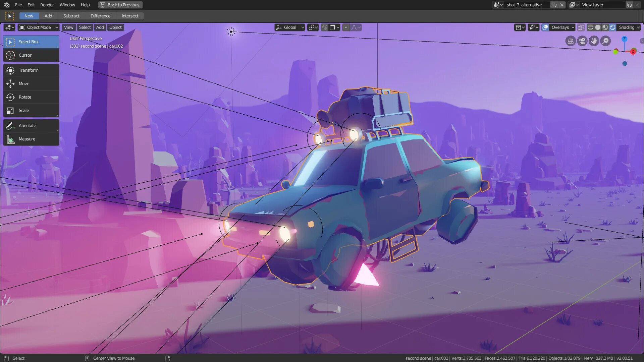Choose the Measure tool
Image resolution: width=644 pixels, height=362 pixels.
(31, 139)
